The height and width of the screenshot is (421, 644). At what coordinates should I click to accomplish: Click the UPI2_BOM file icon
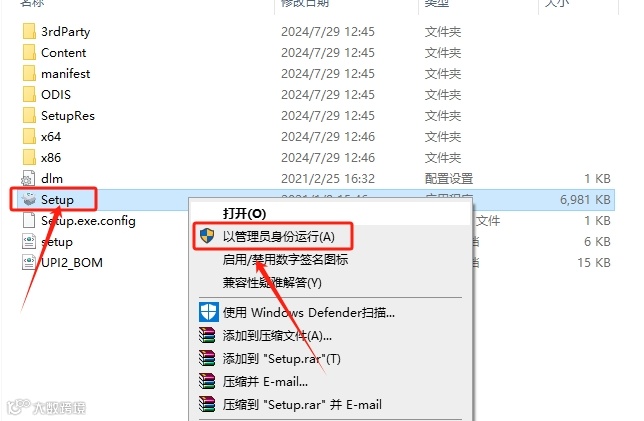click(x=29, y=262)
